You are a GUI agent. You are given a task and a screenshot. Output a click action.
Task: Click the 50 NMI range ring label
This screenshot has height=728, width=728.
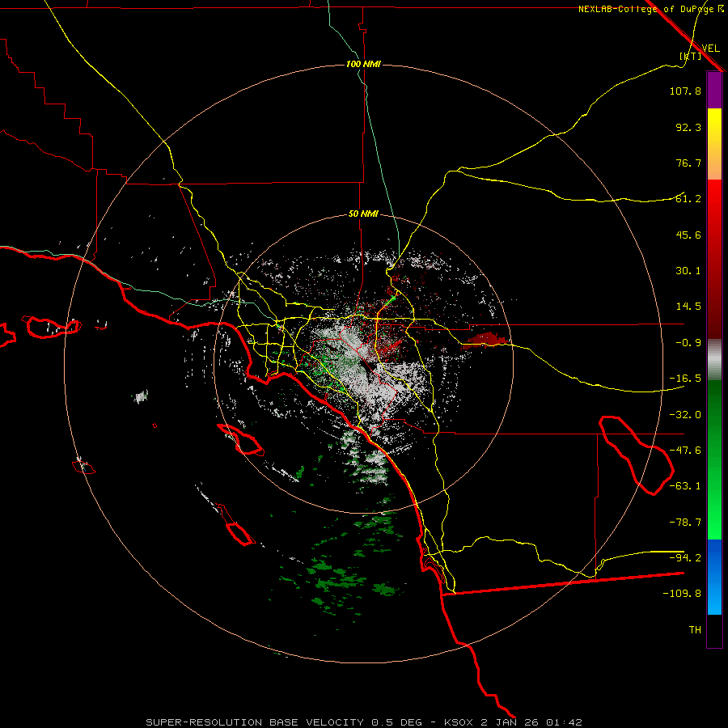pyautogui.click(x=363, y=214)
